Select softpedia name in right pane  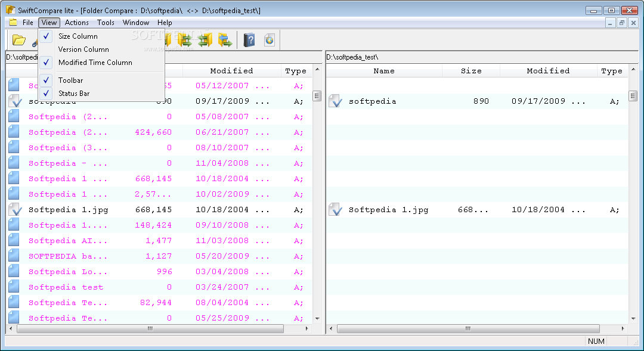tap(373, 101)
